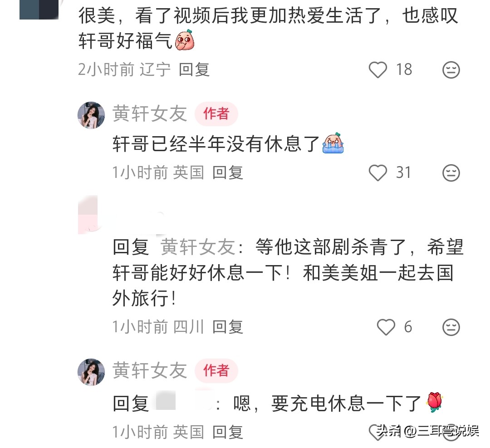
Task: Open the second 黄轩女友 profile avatar
Action: [91, 372]
